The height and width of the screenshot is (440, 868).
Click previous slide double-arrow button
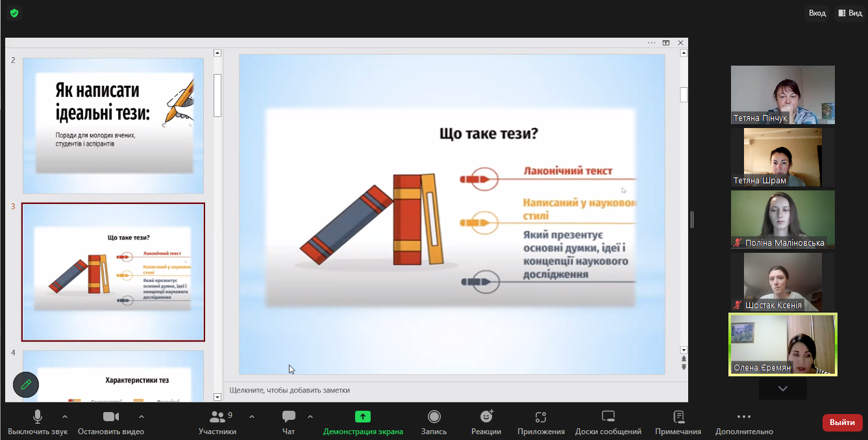click(684, 359)
